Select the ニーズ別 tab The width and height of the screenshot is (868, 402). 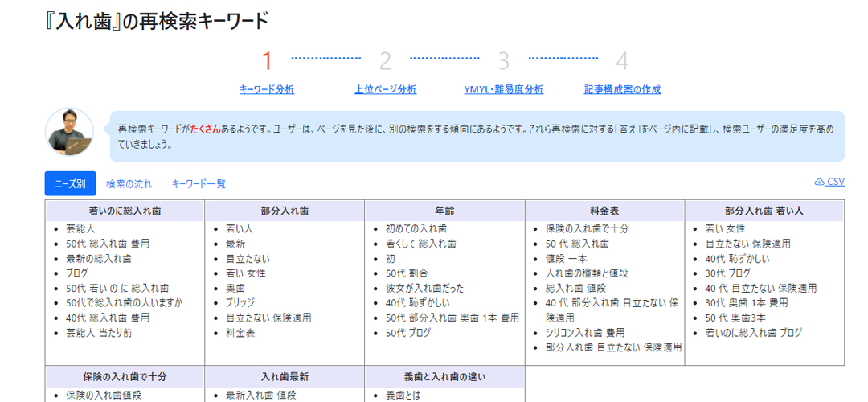click(70, 183)
